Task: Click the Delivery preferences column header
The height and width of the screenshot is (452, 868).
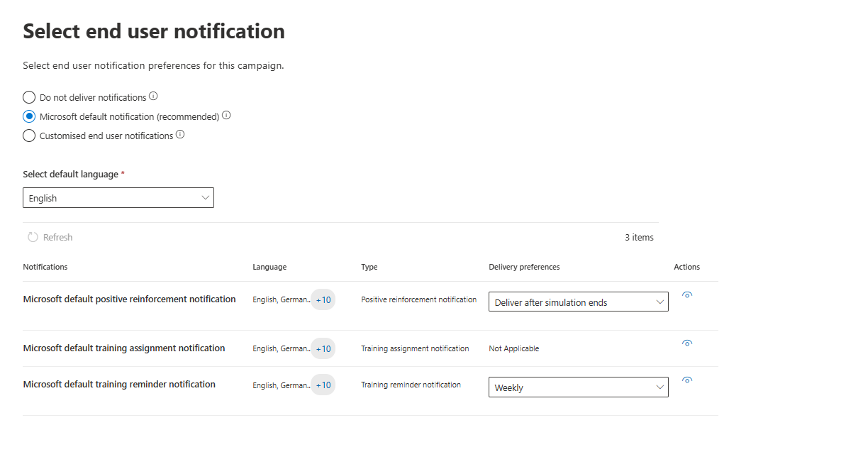Action: (524, 267)
